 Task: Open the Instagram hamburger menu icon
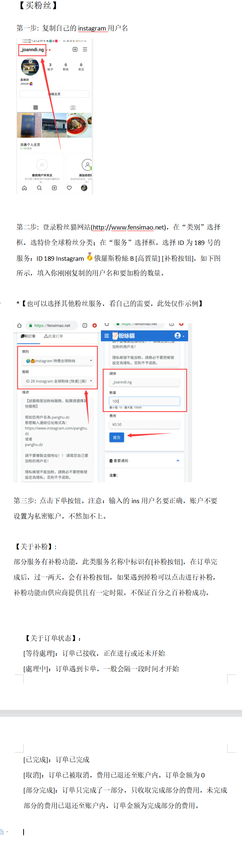pos(85,49)
